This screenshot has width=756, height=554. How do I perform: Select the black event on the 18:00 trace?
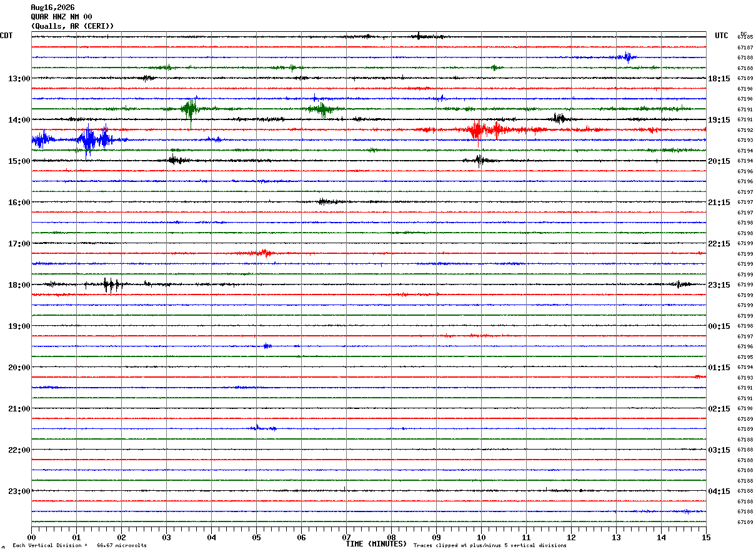(111, 285)
